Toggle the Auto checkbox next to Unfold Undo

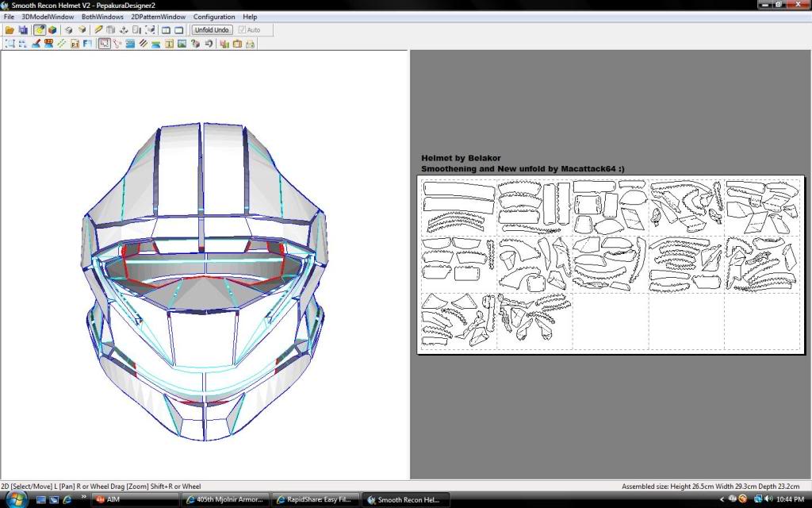242,30
